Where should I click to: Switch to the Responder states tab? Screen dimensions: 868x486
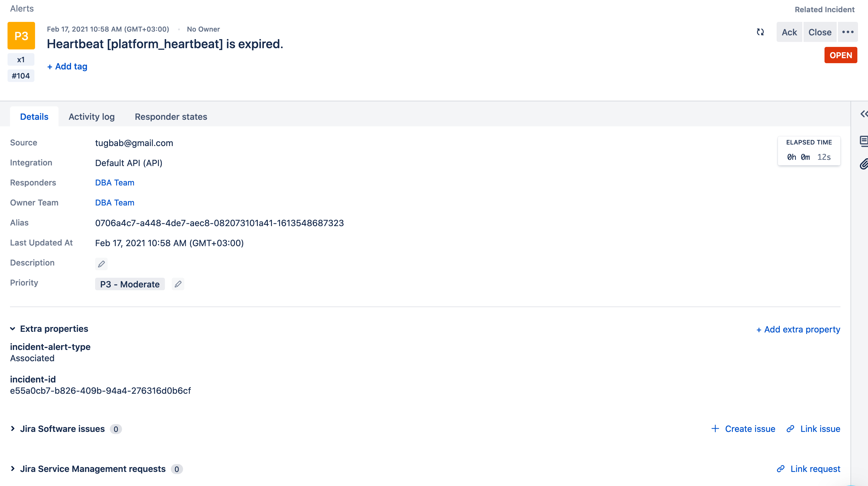pyautogui.click(x=171, y=116)
